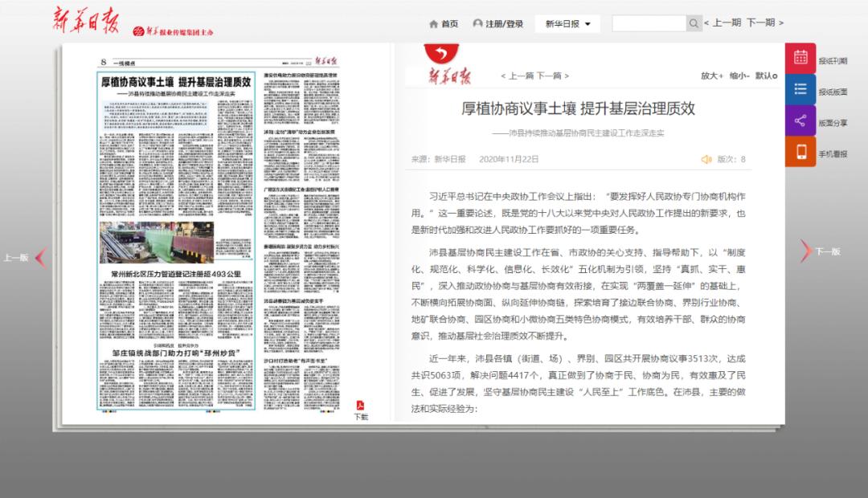Open the 报纸刊期 calendar icon

pyautogui.click(x=800, y=58)
